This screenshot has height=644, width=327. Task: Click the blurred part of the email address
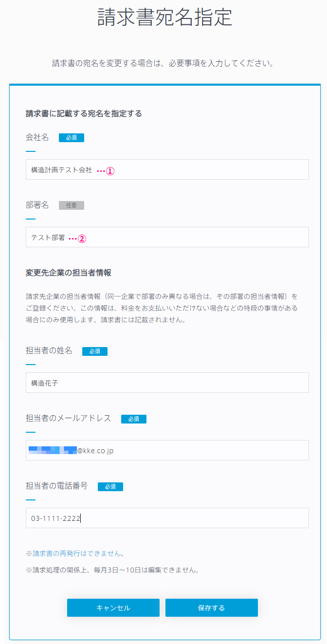pos(53,450)
